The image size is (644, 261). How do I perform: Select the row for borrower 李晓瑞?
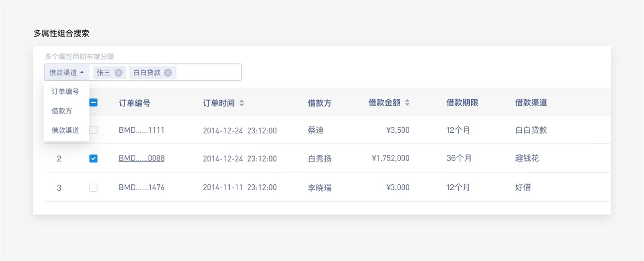pyautogui.click(x=320, y=188)
